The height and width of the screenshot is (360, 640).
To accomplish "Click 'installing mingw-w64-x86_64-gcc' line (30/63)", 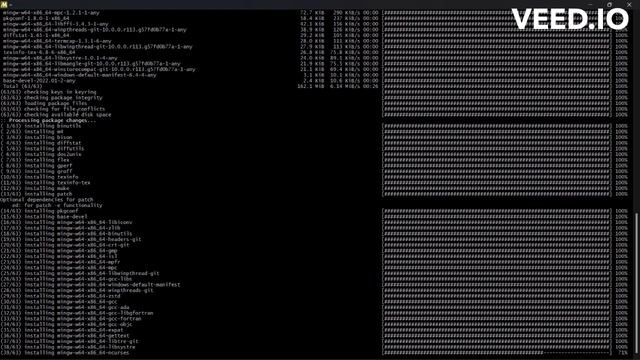I will coord(59,302).
